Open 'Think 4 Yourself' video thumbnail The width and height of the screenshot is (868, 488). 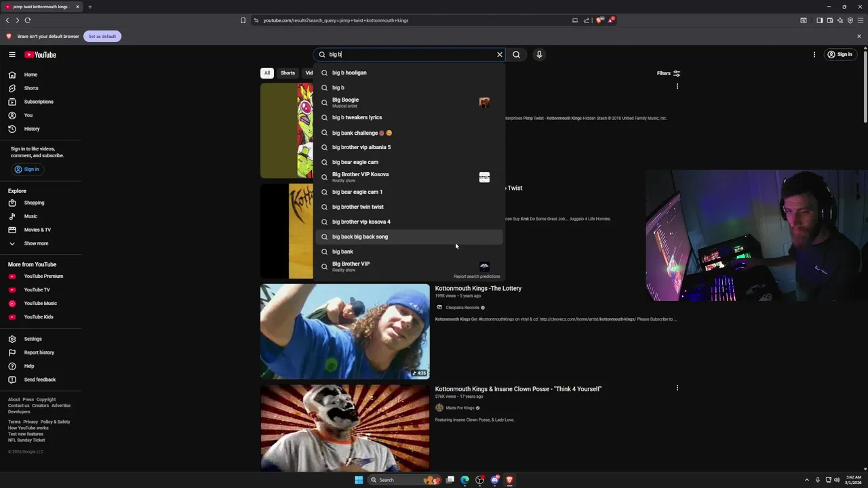click(344, 428)
